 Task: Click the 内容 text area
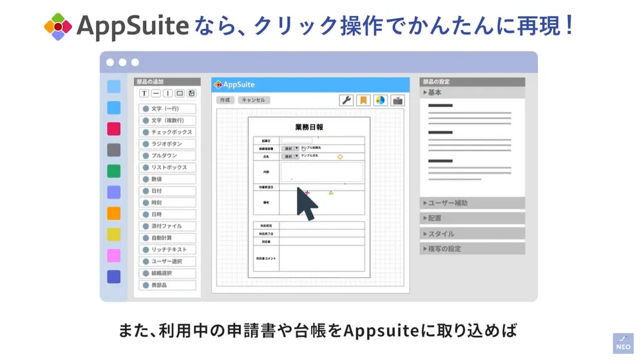(x=322, y=172)
